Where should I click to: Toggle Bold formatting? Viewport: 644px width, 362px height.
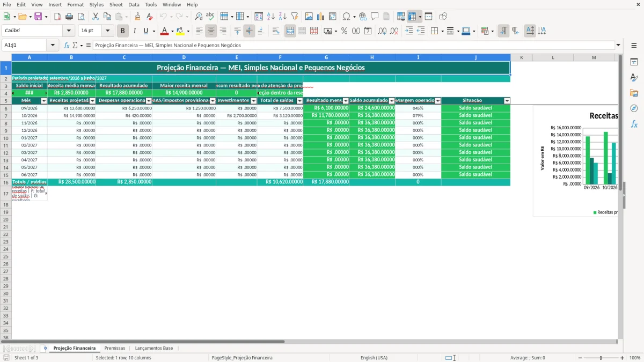click(x=123, y=31)
